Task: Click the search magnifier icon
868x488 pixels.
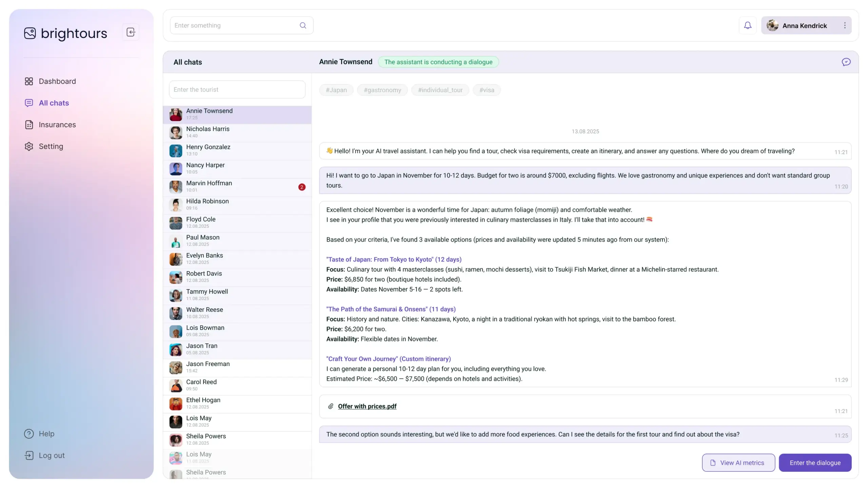Action: pos(303,25)
